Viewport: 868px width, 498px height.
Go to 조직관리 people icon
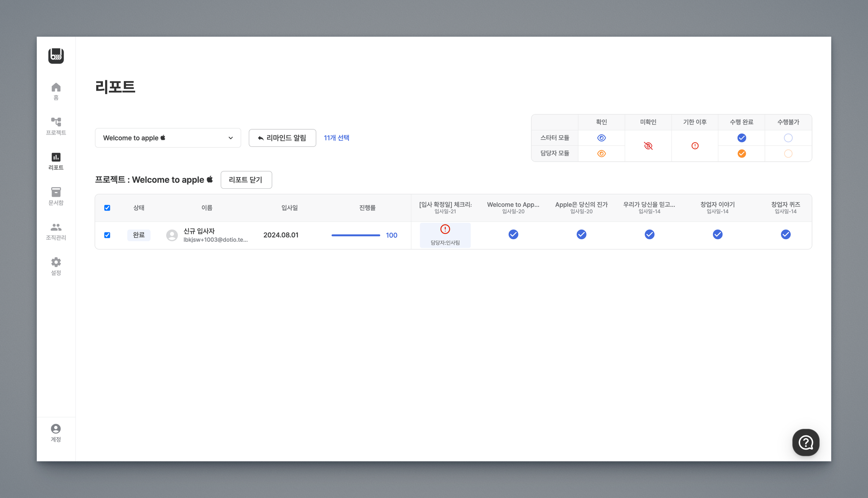click(56, 227)
